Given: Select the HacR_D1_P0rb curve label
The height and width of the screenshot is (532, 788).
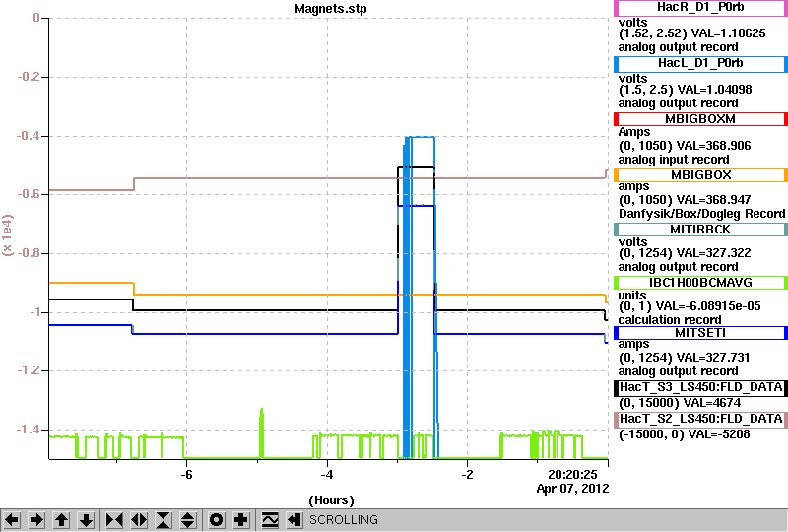Looking at the screenshot, I should [x=700, y=8].
